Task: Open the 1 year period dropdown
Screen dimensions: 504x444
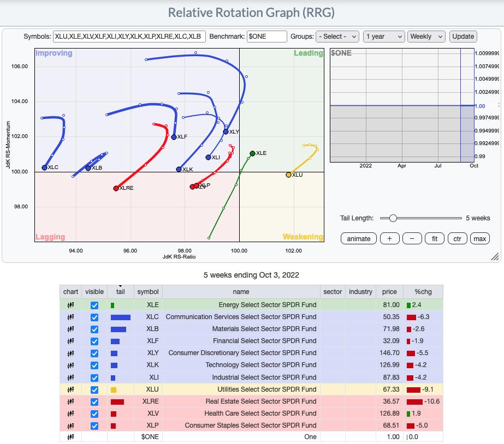Action: point(384,37)
